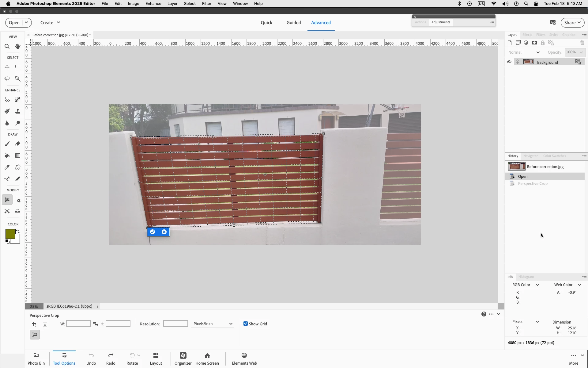588x368 pixels.
Task: Select the Hand tool
Action: [18, 47]
